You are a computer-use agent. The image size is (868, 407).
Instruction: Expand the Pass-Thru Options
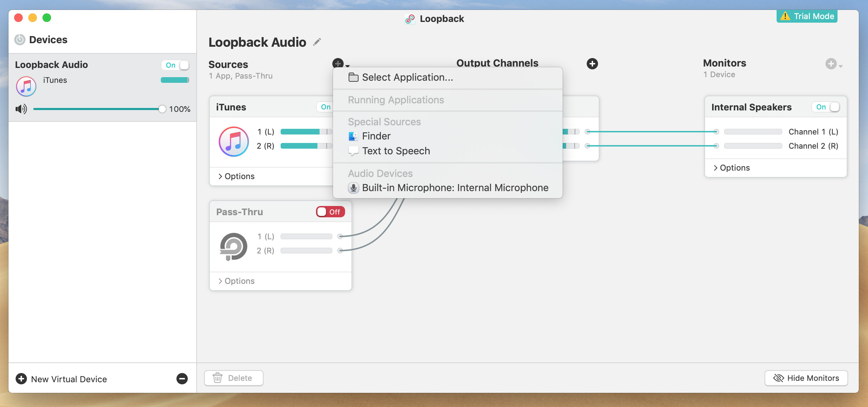point(236,281)
